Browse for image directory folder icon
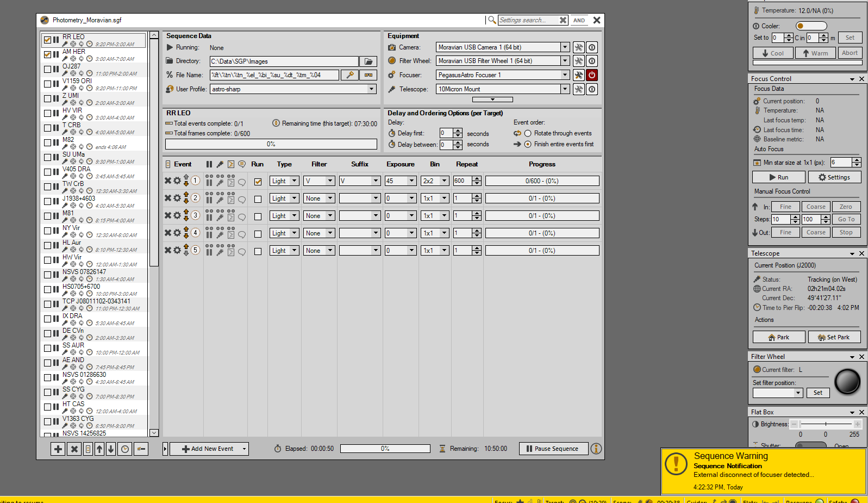This screenshot has height=503, width=868. (x=368, y=61)
